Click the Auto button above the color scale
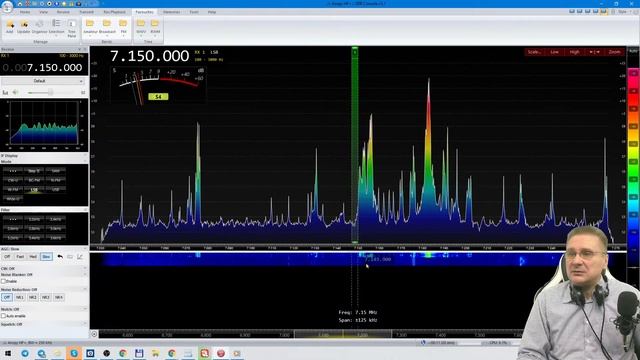Image resolution: width=640 pixels, height=360 pixels. pos(633,51)
